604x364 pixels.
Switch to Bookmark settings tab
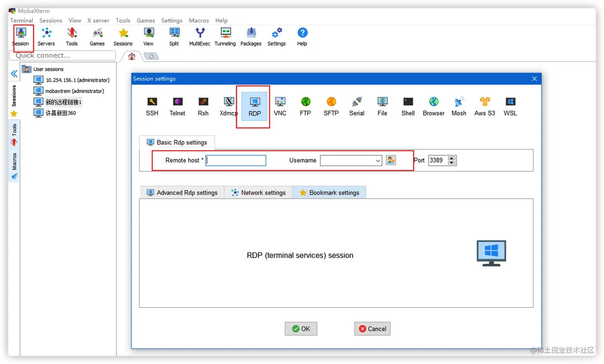[x=330, y=193]
